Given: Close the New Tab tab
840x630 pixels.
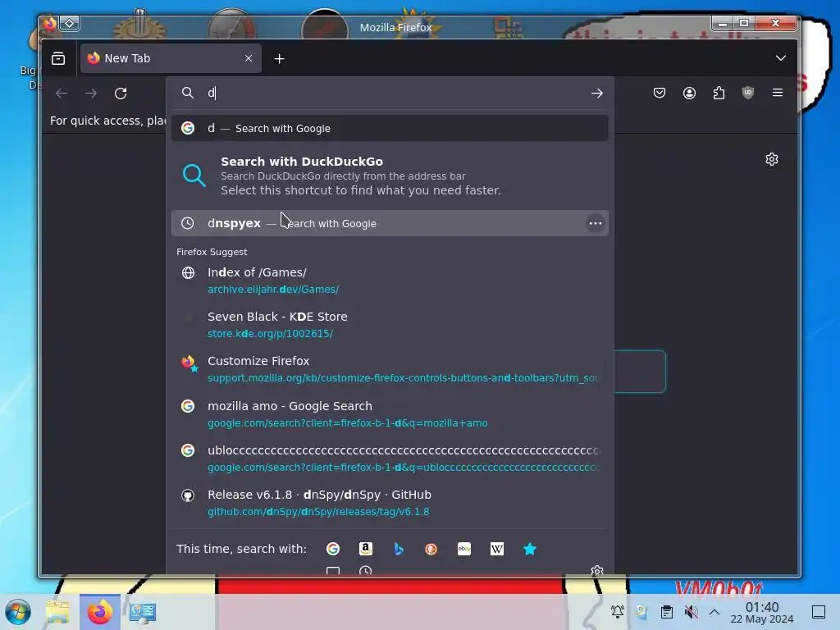Looking at the screenshot, I should click(249, 58).
